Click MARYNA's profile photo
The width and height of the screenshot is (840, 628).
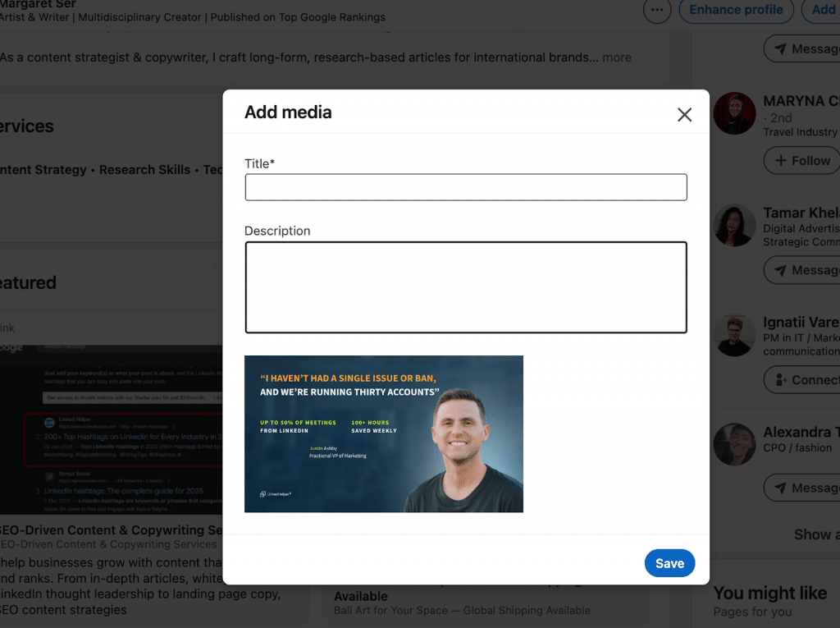734,114
